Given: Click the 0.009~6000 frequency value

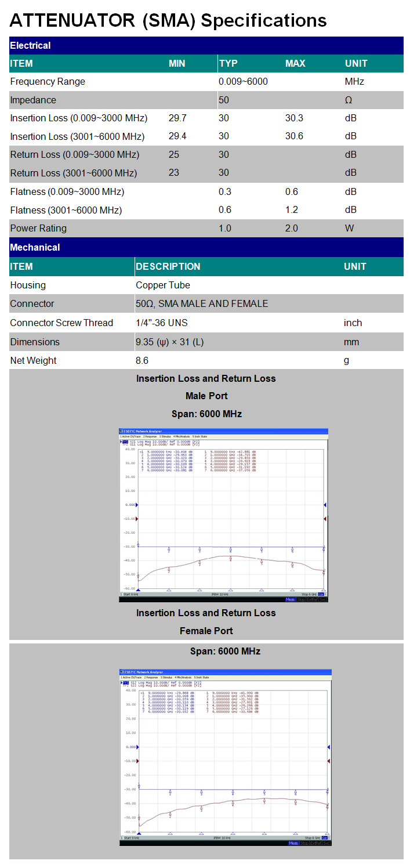Looking at the screenshot, I should (x=243, y=81).
